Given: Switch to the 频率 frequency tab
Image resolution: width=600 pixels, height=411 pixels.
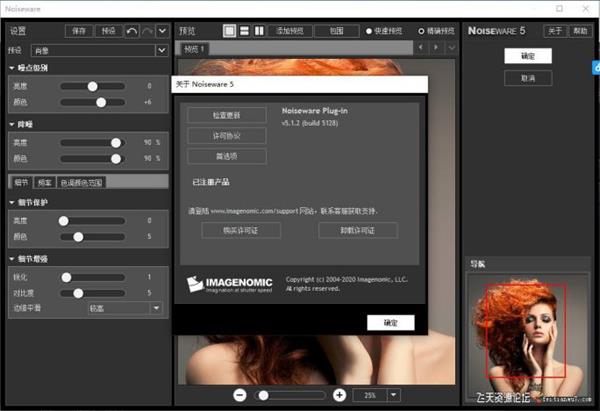Looking at the screenshot, I should point(45,183).
